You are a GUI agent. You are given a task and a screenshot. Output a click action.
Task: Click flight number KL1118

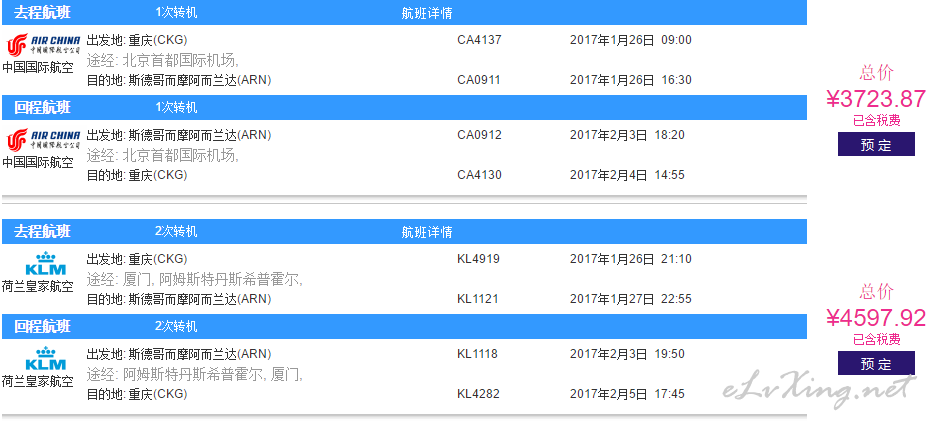click(x=477, y=354)
